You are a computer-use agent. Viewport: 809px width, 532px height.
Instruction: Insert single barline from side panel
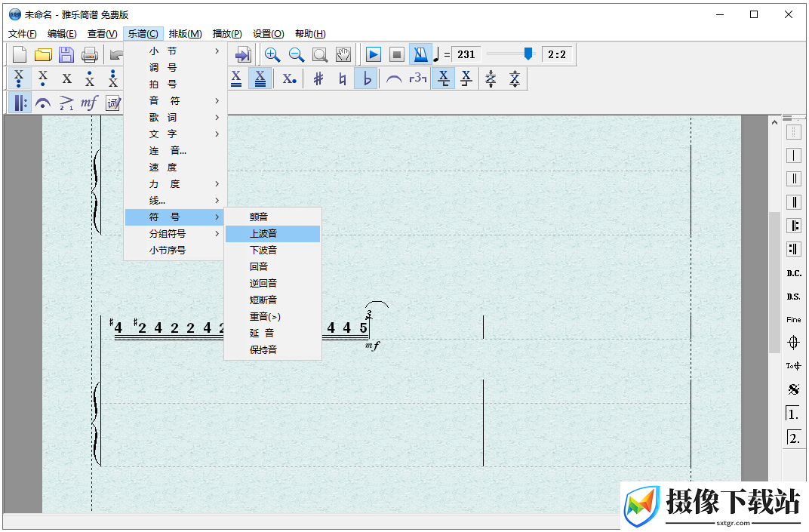pos(793,155)
